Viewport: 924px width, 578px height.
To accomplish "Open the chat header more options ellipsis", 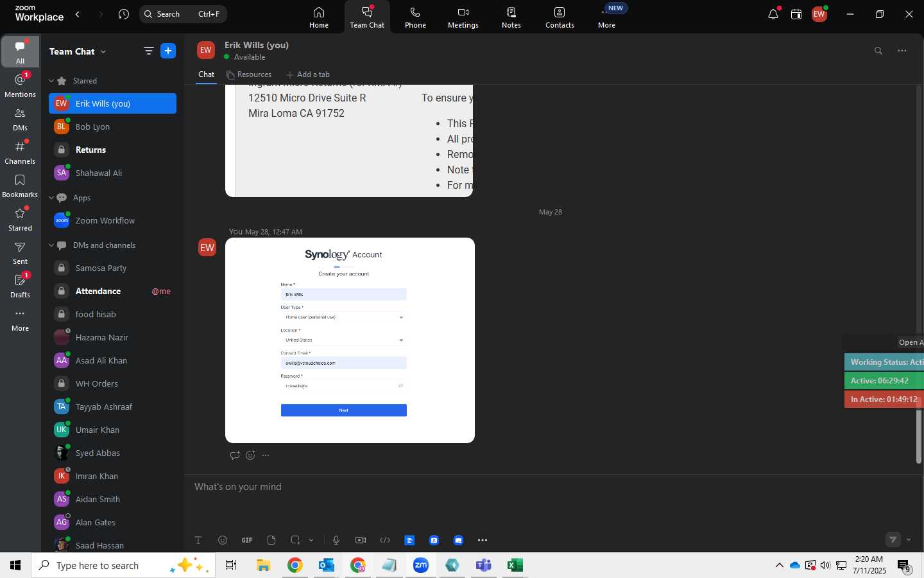I will (902, 51).
